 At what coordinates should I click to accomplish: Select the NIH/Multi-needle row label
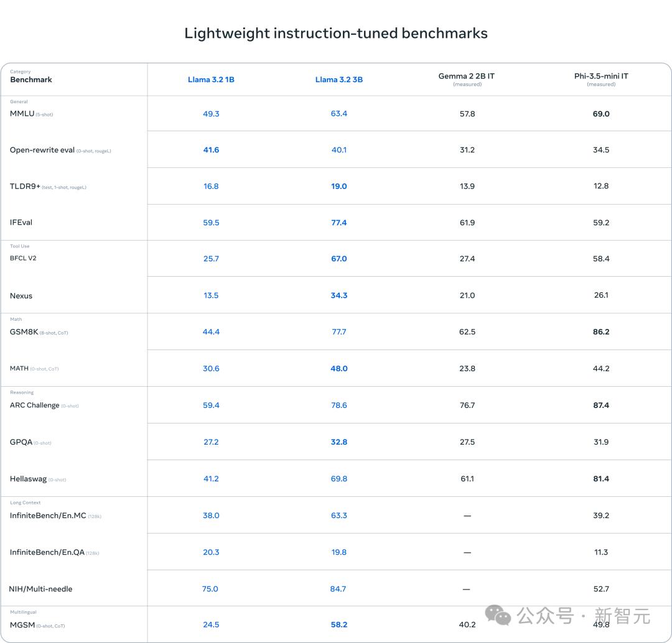click(40, 589)
